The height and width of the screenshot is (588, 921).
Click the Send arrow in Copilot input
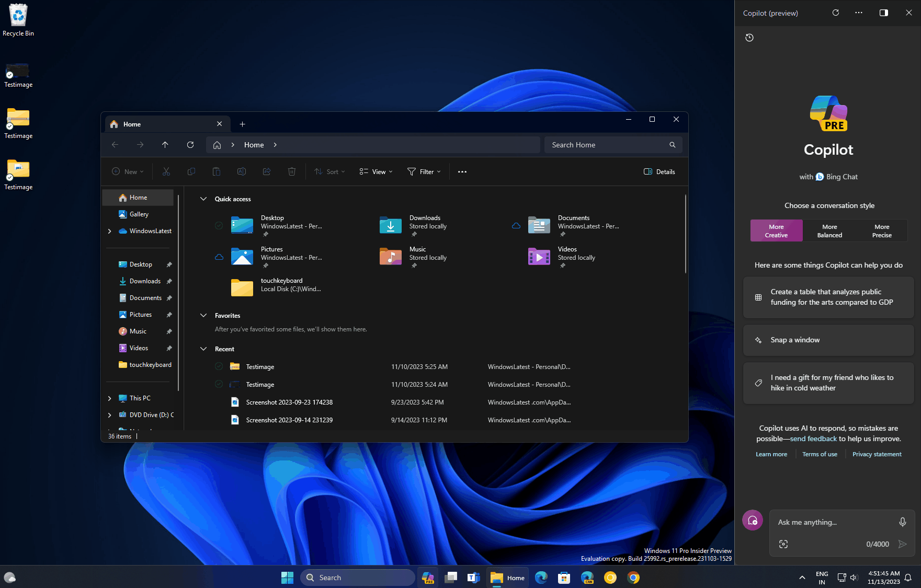tap(903, 544)
